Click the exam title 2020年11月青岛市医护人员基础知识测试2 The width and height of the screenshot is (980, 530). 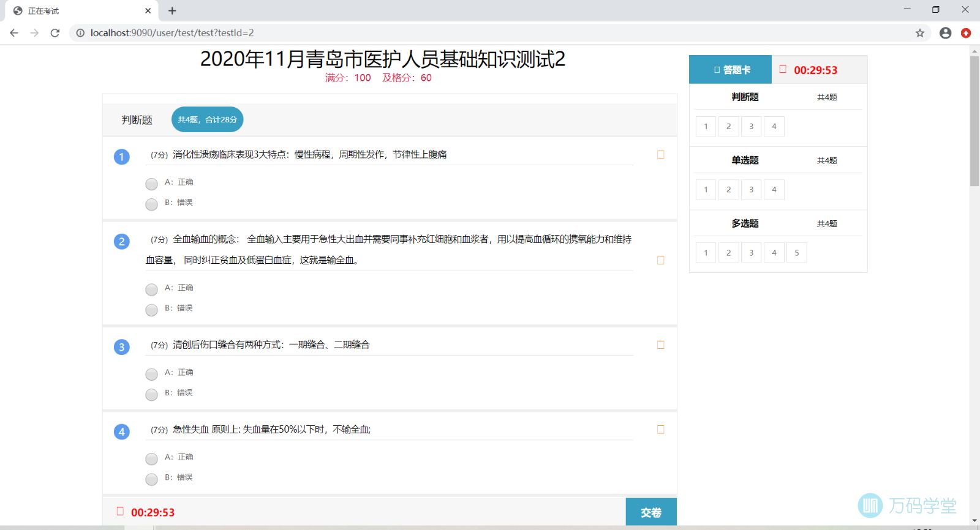click(383, 59)
